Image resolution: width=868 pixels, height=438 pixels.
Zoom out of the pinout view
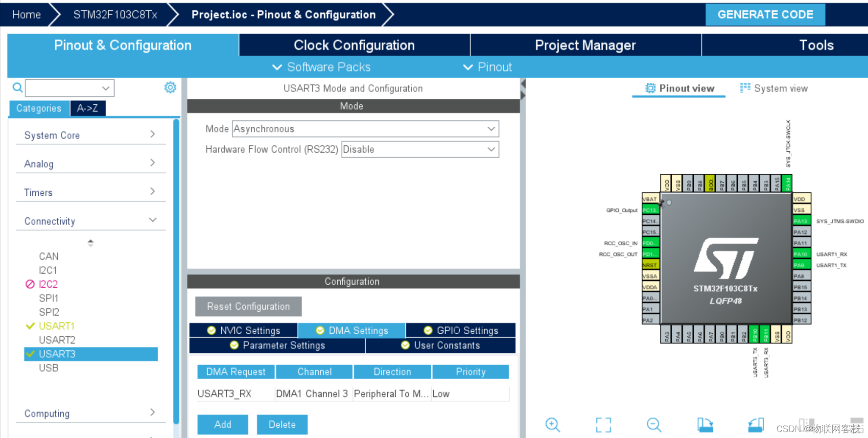(654, 424)
